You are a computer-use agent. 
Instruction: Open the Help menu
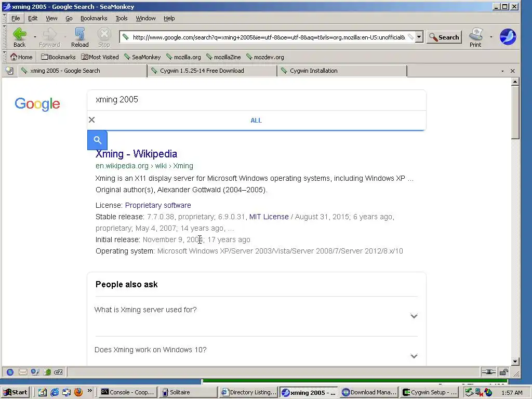click(169, 18)
